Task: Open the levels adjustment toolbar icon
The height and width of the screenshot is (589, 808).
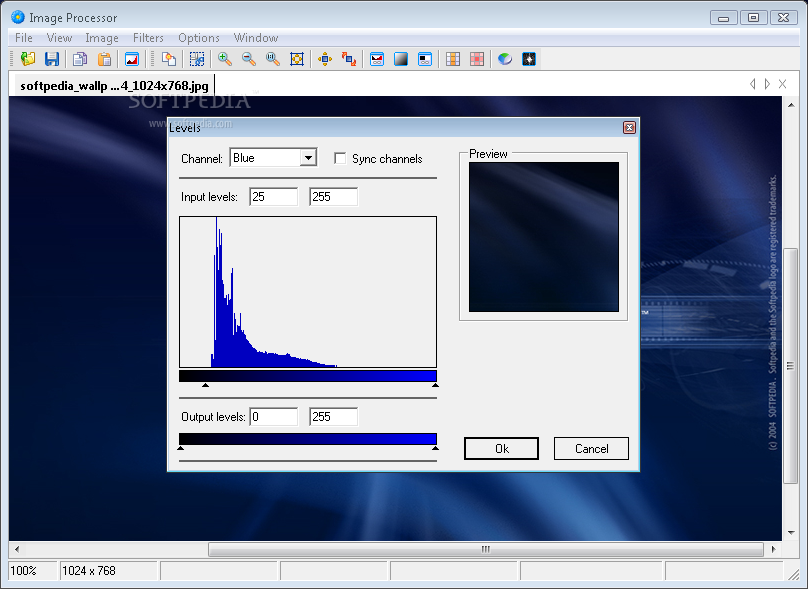Action: (x=377, y=59)
